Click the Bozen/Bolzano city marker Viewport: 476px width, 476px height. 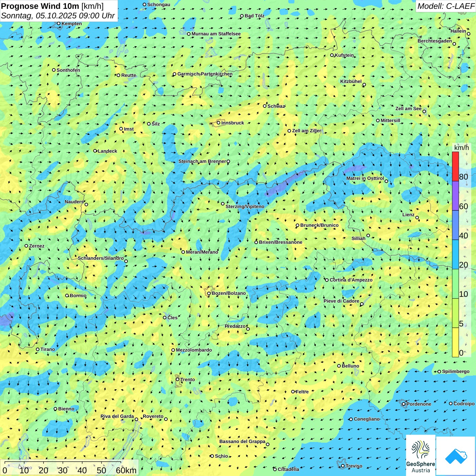click(x=209, y=293)
